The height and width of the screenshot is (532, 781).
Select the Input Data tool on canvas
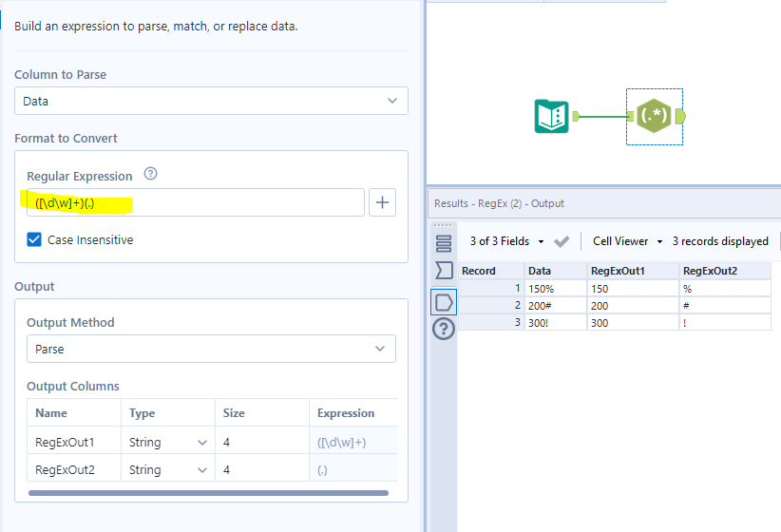pos(551,116)
